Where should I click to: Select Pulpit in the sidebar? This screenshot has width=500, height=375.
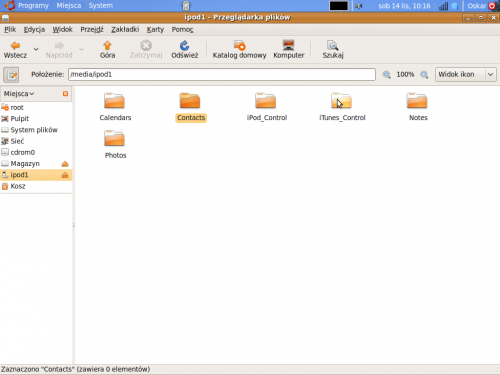(x=36, y=119)
